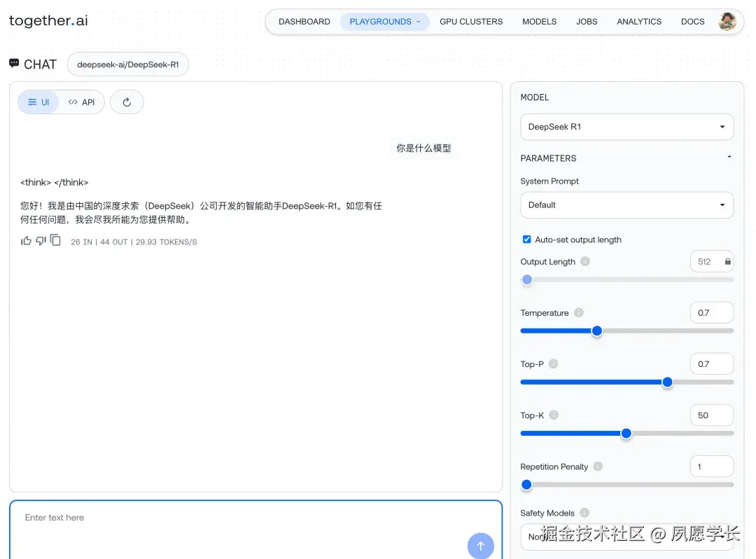Click the thumbs down feedback icon
Screen dimensions: 756x559
(x=41, y=240)
